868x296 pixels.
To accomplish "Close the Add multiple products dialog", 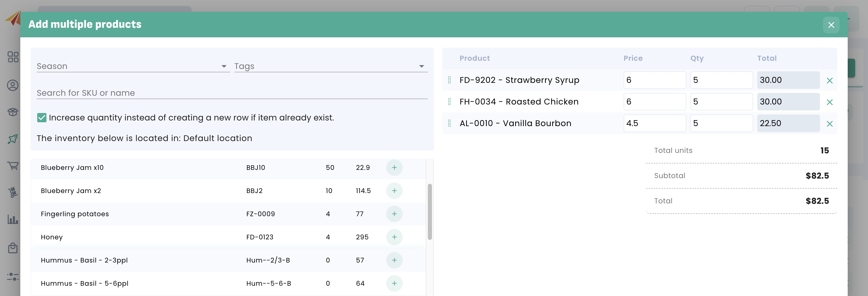I will coord(830,25).
